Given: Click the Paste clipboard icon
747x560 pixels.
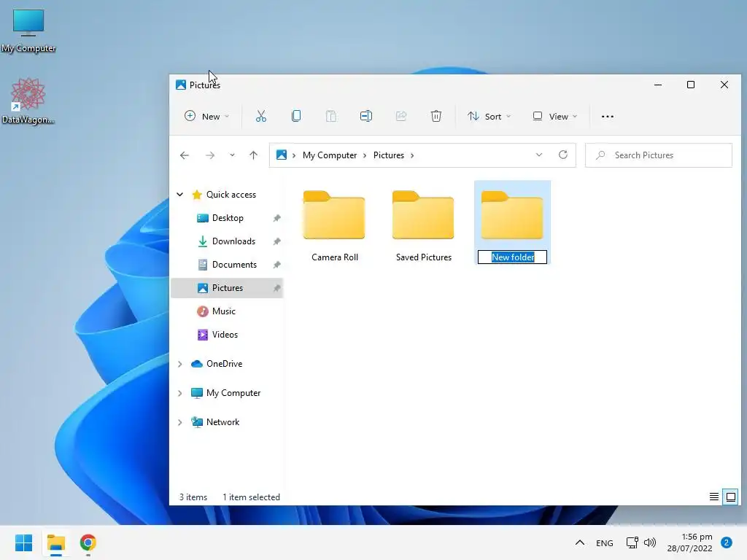Looking at the screenshot, I should click(x=331, y=116).
